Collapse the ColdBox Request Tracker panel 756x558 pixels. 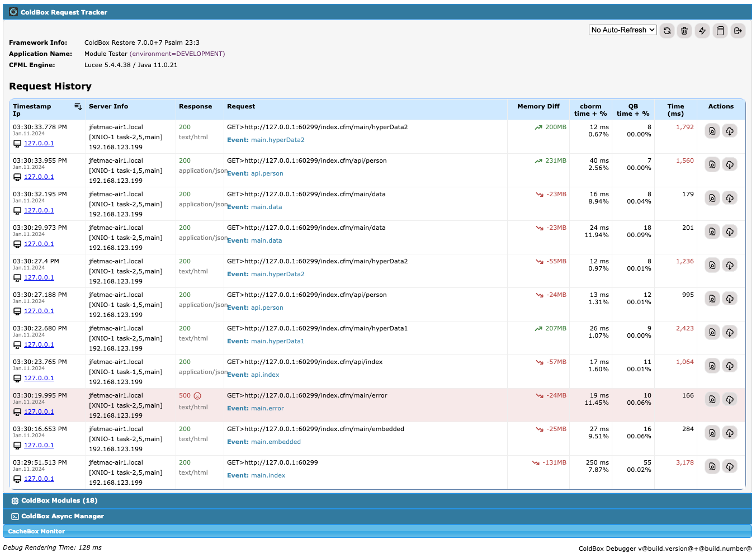pyautogui.click(x=377, y=12)
